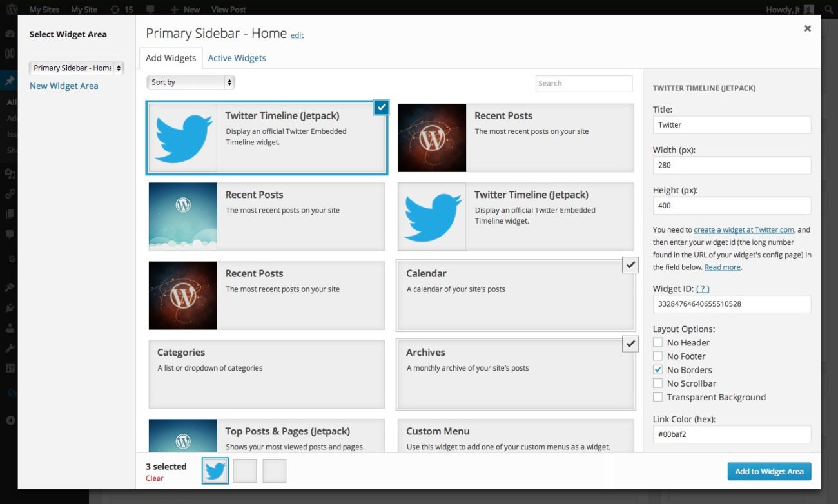Open the Sort by dropdown
Image resolution: width=838 pixels, height=504 pixels.
191,82
